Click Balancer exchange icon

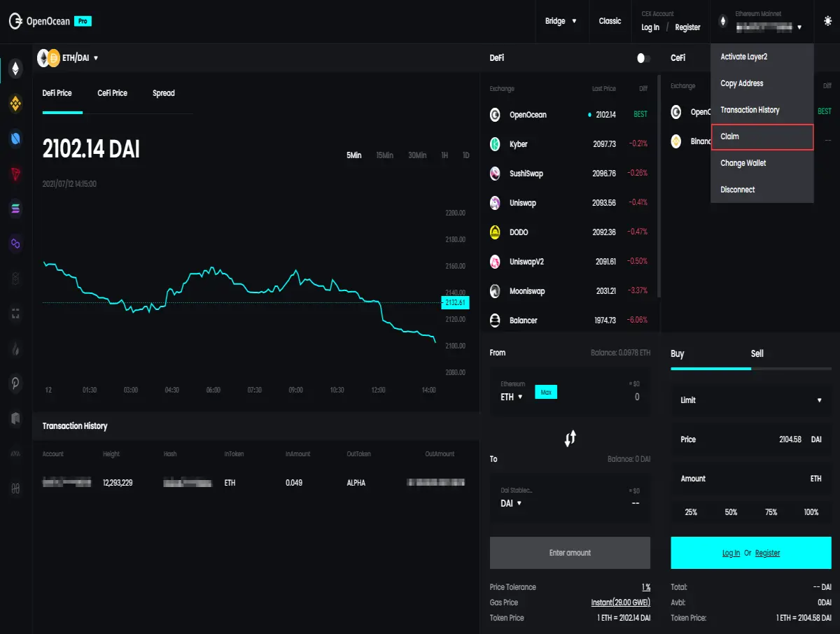[495, 320]
